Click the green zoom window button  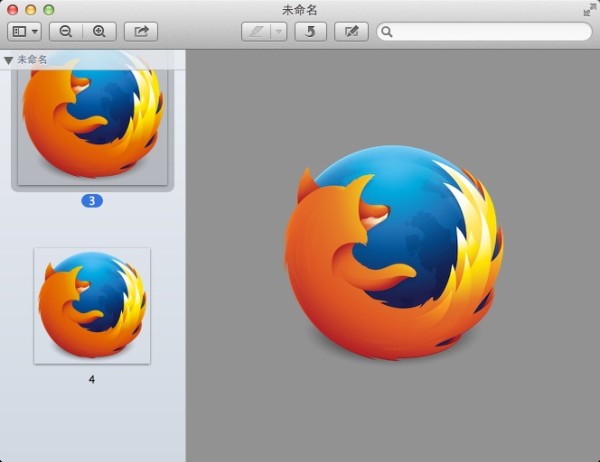click(49, 9)
